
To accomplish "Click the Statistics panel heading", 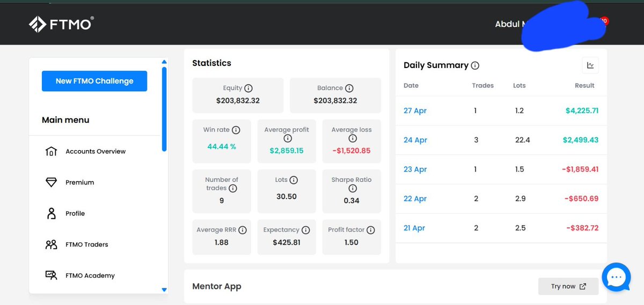I will (x=211, y=63).
